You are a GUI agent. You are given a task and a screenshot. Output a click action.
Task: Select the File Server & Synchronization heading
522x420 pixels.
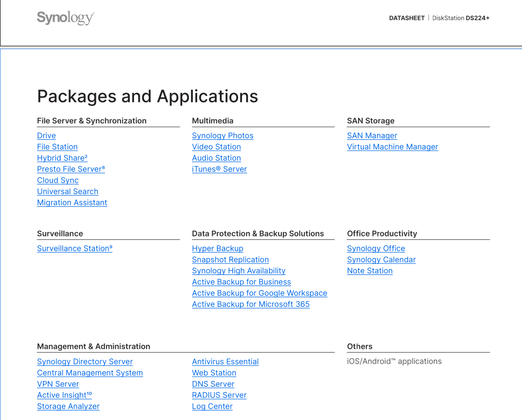(x=92, y=121)
